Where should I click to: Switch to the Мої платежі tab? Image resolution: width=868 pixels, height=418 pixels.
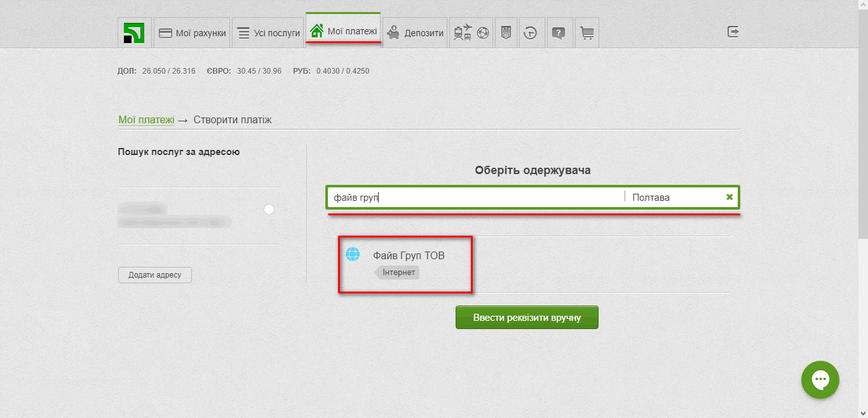(x=343, y=30)
